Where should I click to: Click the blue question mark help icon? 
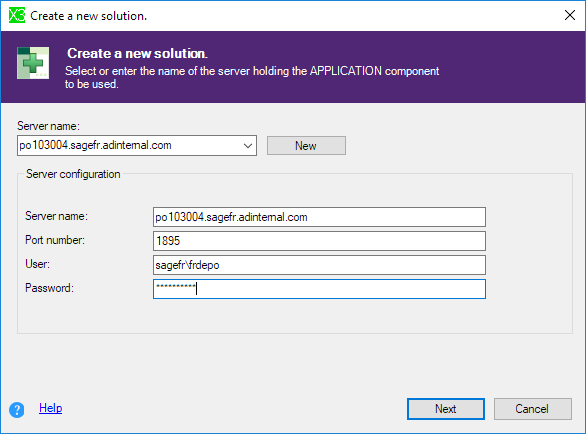pos(17,410)
